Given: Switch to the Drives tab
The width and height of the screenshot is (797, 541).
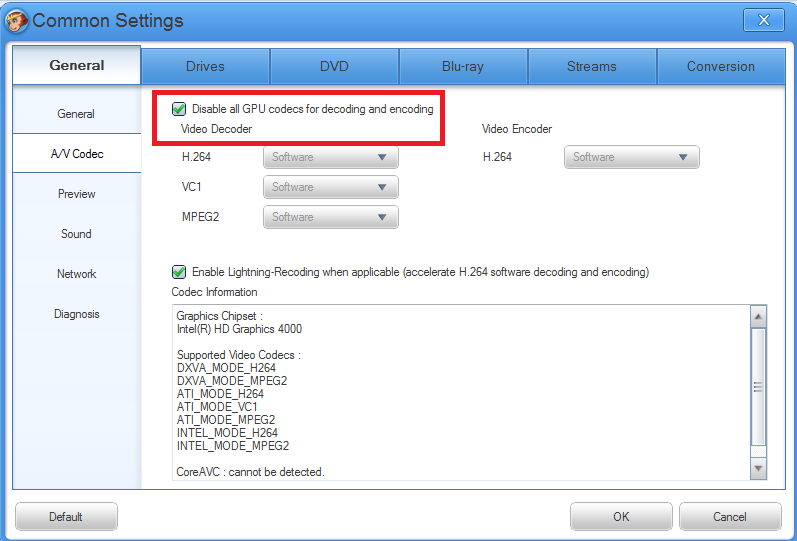Looking at the screenshot, I should tap(205, 66).
